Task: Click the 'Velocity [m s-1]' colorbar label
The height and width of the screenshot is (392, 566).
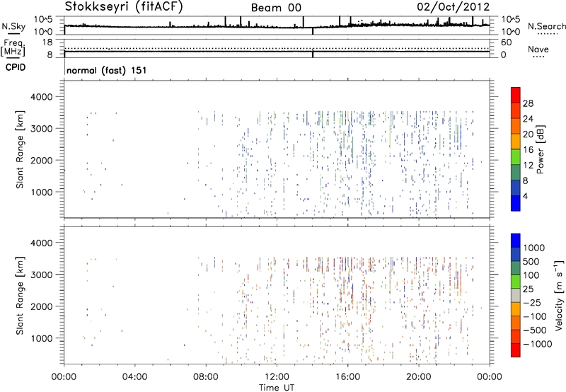Action: (x=559, y=295)
